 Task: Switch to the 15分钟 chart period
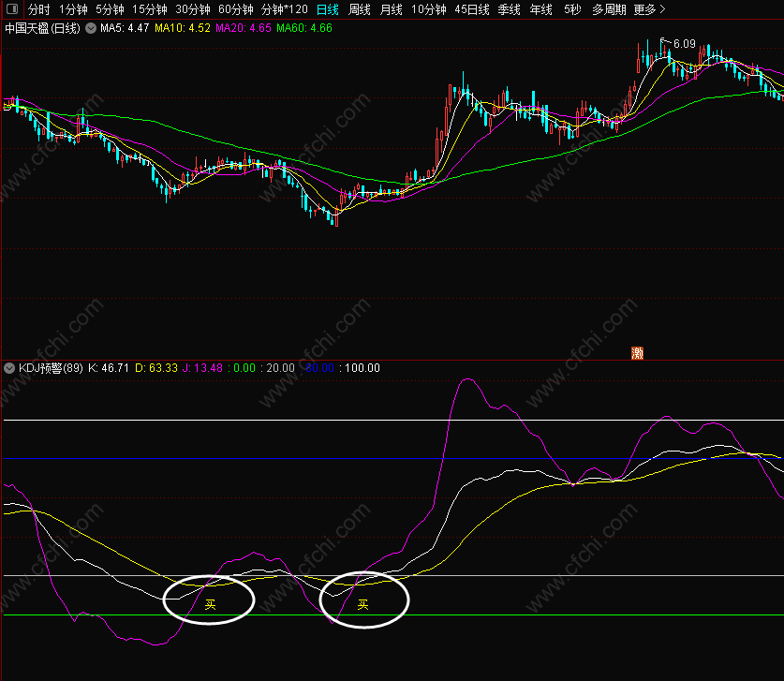click(x=151, y=9)
